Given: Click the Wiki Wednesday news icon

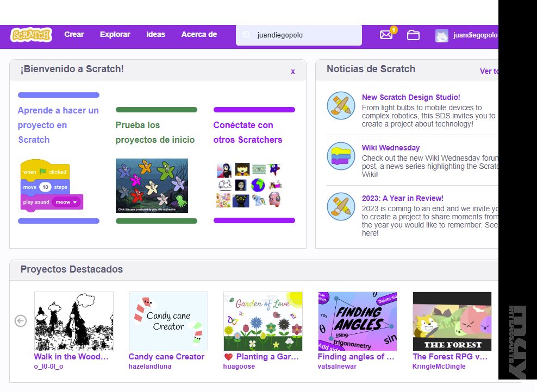Looking at the screenshot, I should tap(341, 156).
